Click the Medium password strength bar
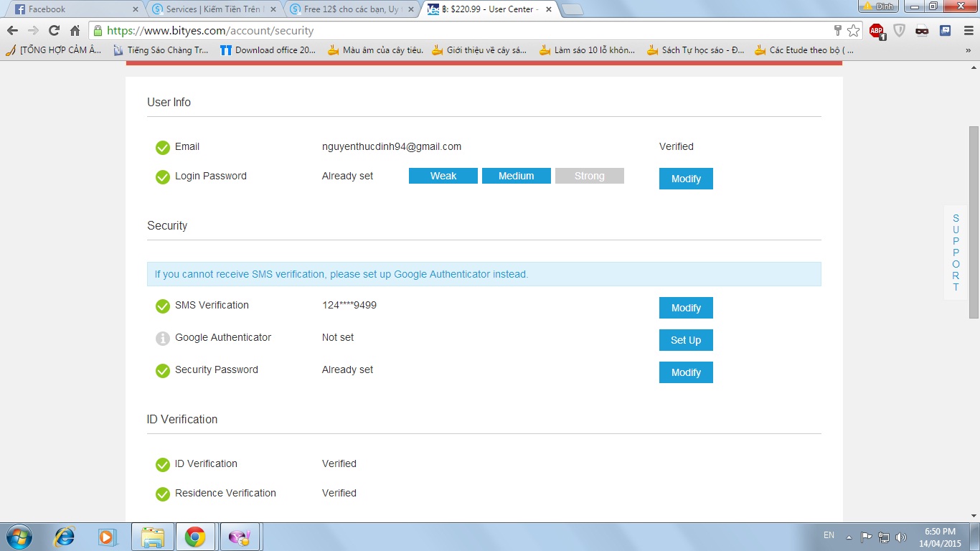This screenshot has height=551, width=980. 517,176
